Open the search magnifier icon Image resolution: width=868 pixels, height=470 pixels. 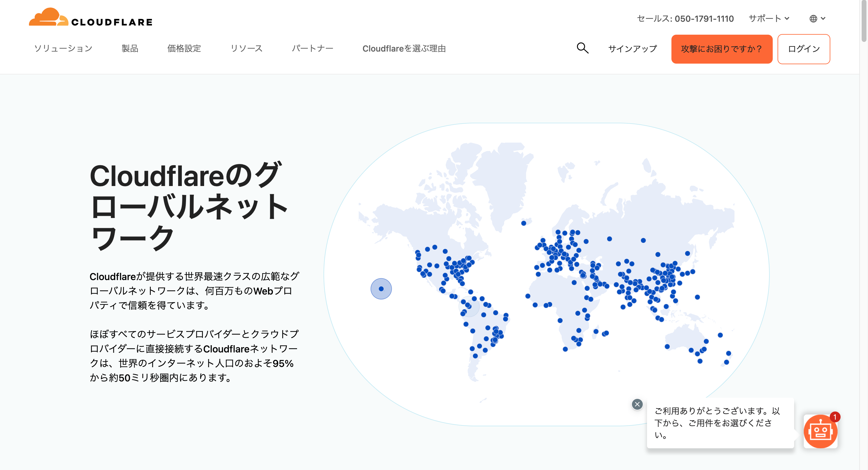click(582, 48)
